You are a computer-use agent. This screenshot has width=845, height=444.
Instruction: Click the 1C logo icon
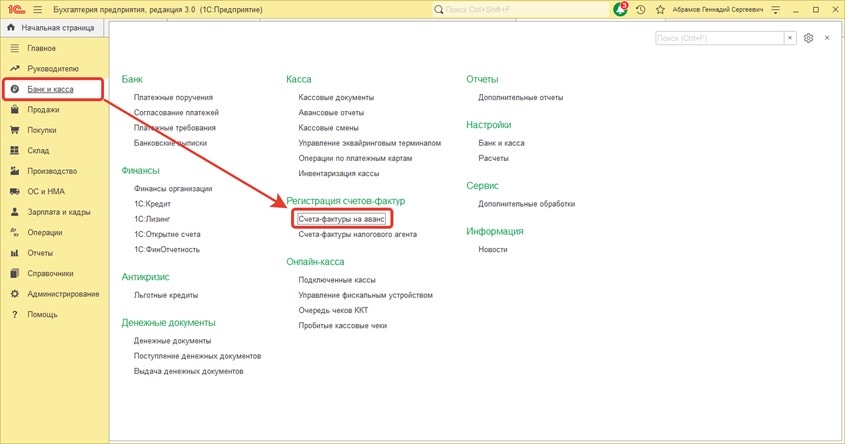pos(14,9)
